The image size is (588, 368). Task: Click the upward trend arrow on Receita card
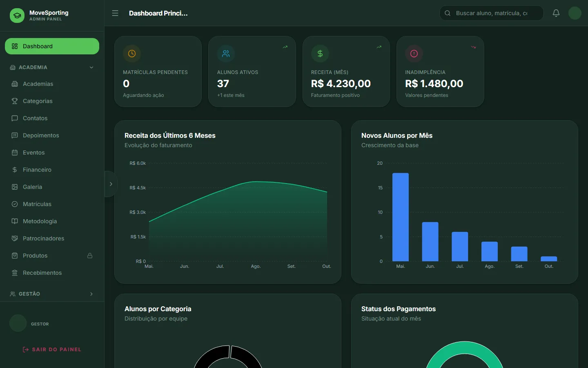(x=379, y=47)
